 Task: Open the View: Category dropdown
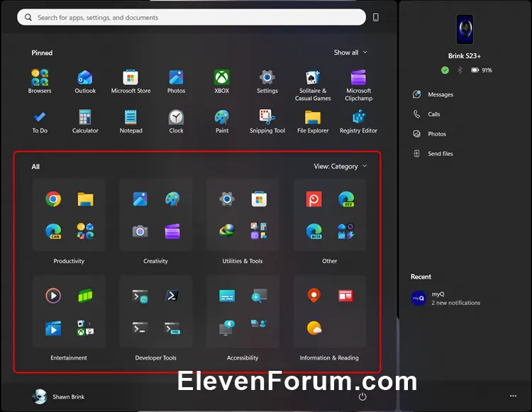(x=340, y=166)
